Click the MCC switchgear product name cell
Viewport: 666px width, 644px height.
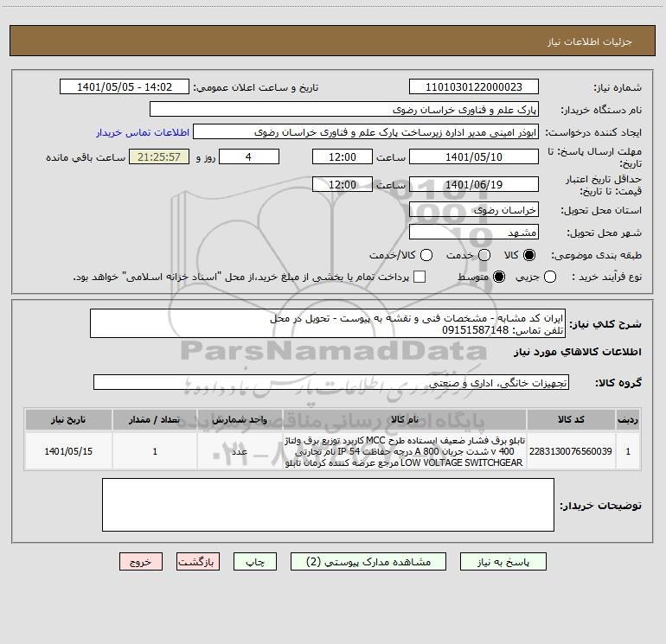click(405, 451)
